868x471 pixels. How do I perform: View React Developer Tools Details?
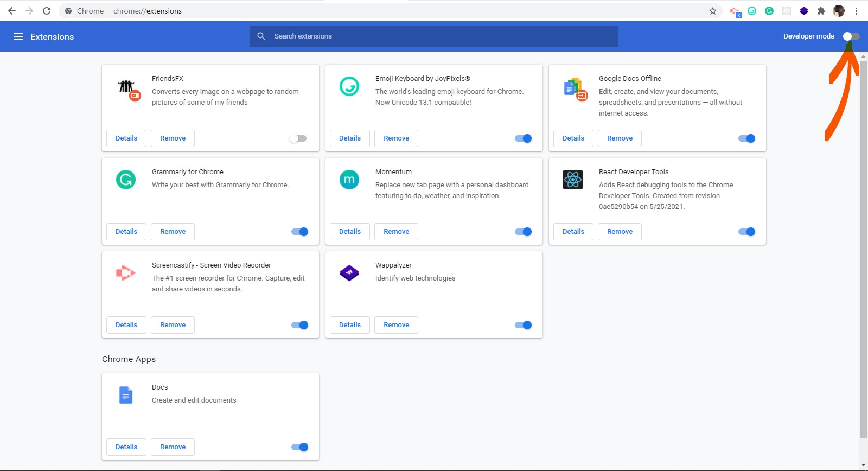pos(573,232)
